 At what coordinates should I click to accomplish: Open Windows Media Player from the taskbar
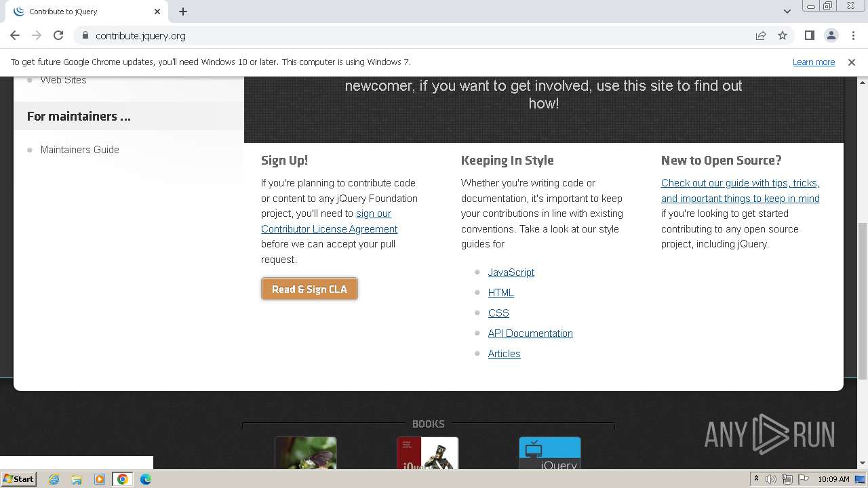pyautogui.click(x=100, y=479)
